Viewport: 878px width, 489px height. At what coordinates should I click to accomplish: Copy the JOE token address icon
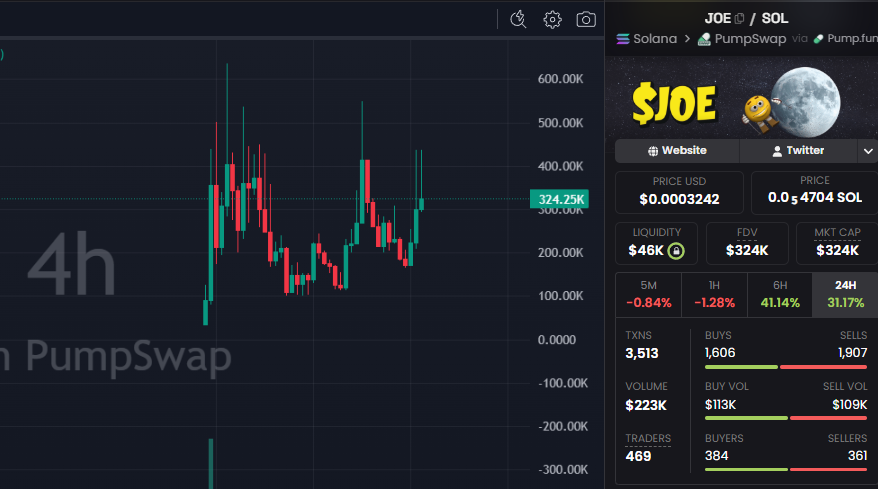(739, 18)
